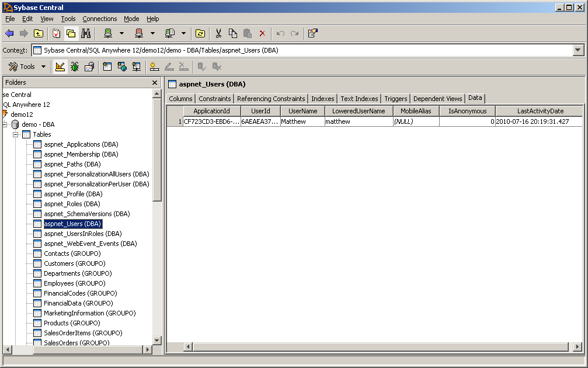The width and height of the screenshot is (588, 368).
Task: Select the 'matthew' LoweredUserName cell
Action: click(359, 121)
